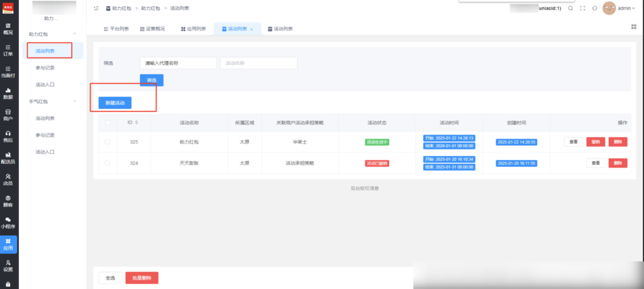Image resolution: width=644 pixels, height=289 pixels.
Task: Check the checkbox for row ID 325
Action: (107, 142)
